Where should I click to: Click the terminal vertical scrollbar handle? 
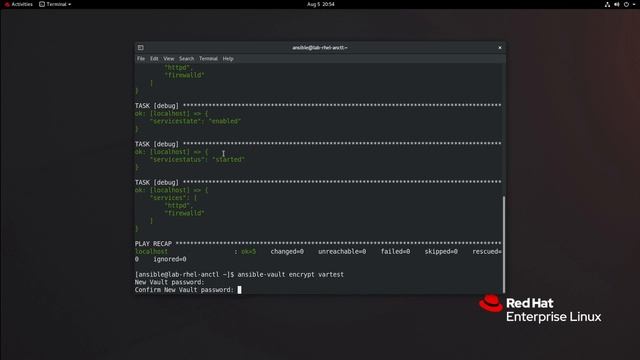click(504, 244)
